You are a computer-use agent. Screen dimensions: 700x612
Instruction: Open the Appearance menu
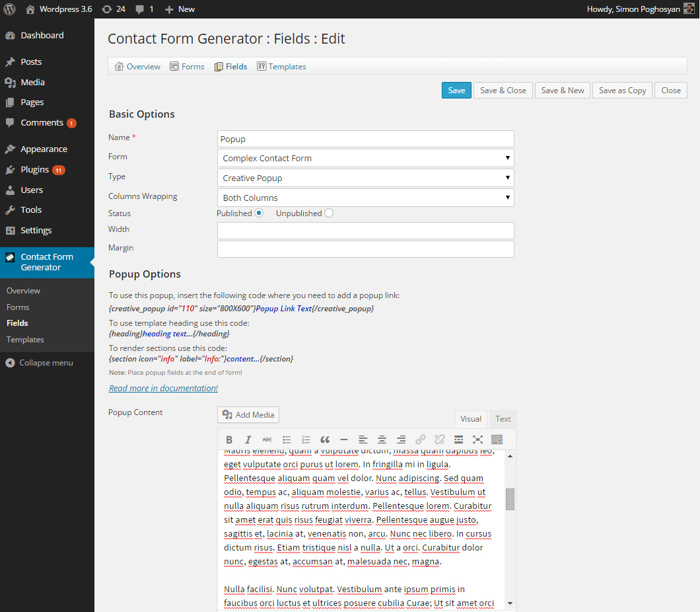(x=44, y=149)
